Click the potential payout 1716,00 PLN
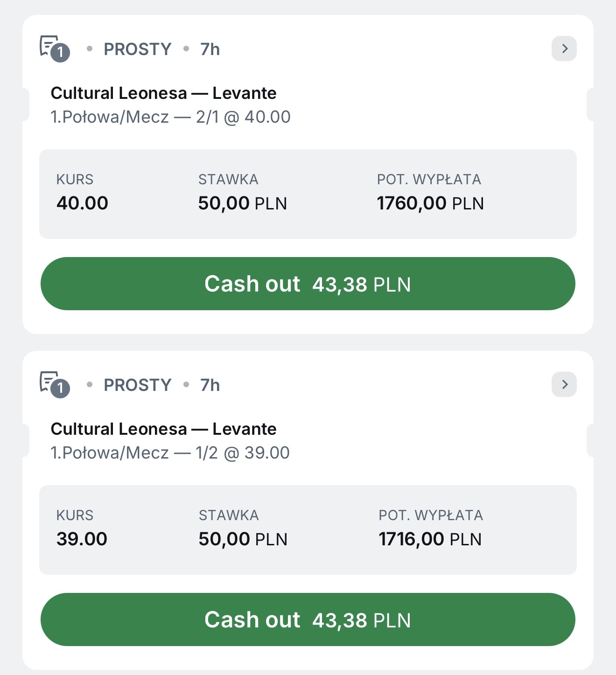Viewport: 616px width, 675px height. point(430,539)
